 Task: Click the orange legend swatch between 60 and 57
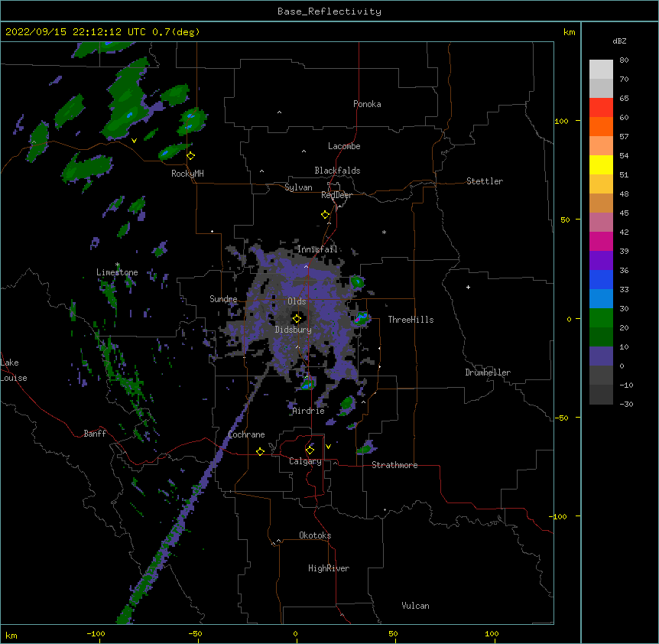(x=601, y=126)
